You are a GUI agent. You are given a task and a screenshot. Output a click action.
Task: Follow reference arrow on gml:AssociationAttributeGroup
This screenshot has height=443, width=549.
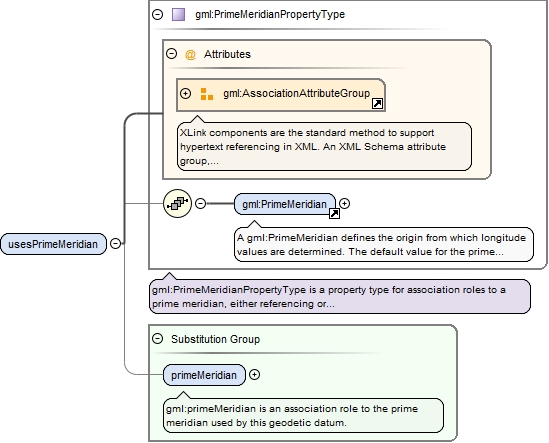(377, 104)
